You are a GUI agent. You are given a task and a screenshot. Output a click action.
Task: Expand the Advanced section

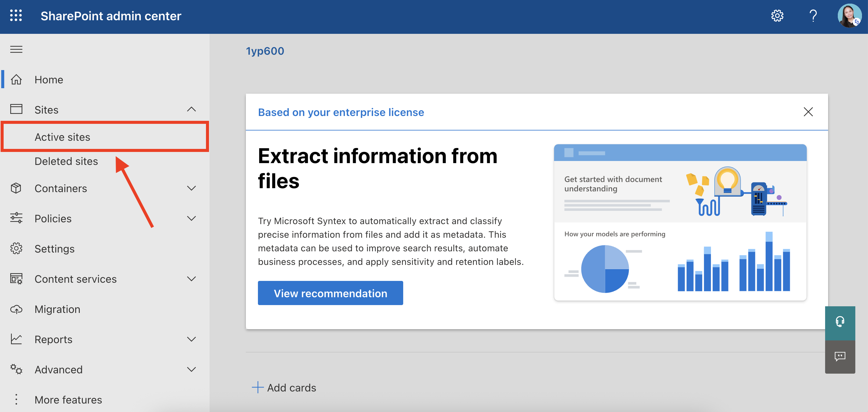coord(191,369)
